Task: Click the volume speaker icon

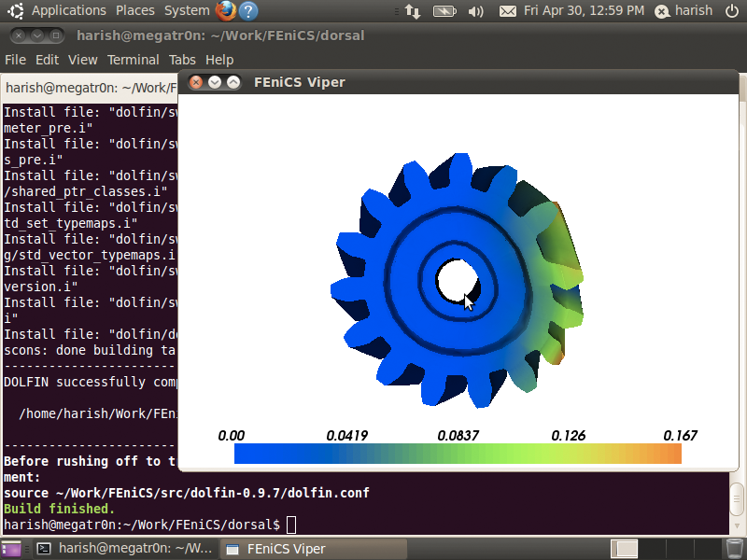Action: coord(475,11)
